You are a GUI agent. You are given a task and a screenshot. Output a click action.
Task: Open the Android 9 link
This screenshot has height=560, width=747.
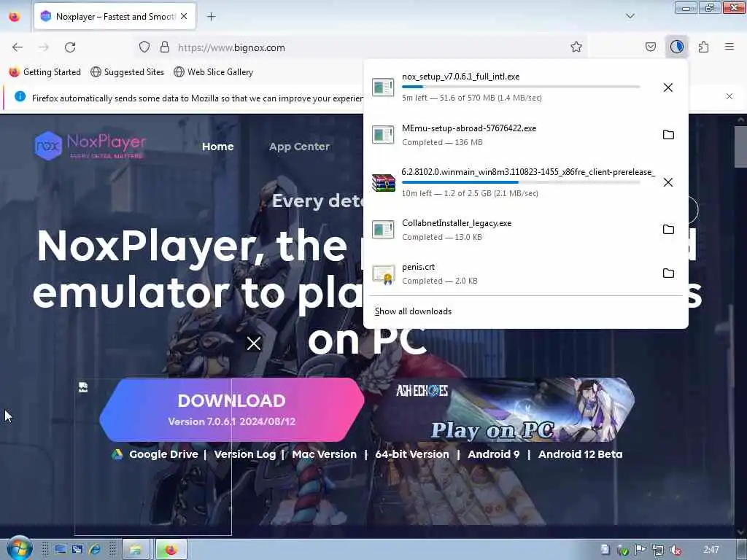point(494,454)
